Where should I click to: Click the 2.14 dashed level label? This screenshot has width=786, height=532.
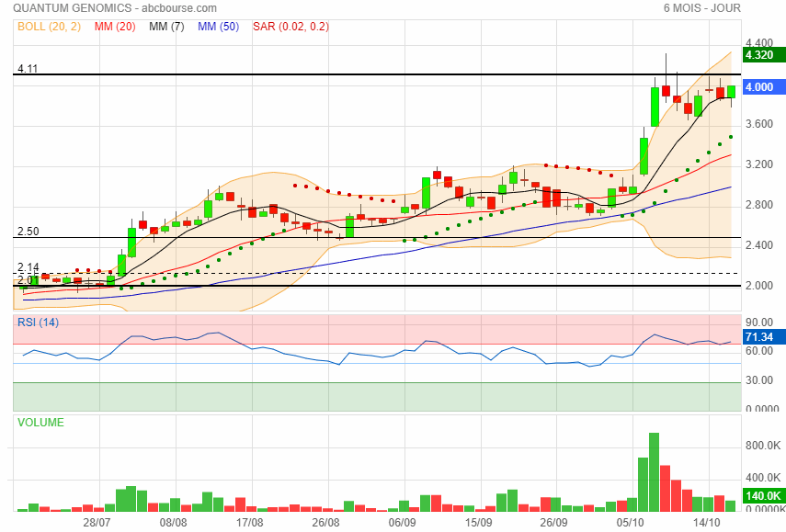pos(28,267)
